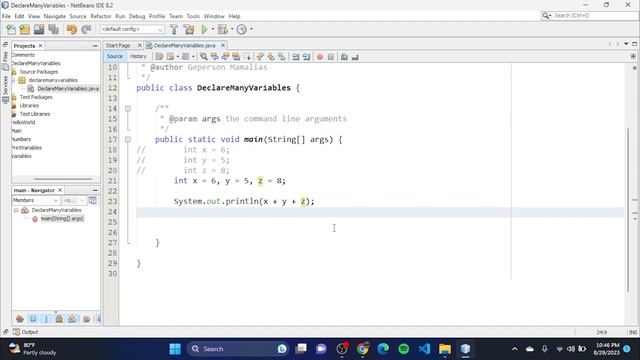Viewport: 640px width, 360px height.
Task: Click the Redo toolbar icon
Action: (86, 29)
